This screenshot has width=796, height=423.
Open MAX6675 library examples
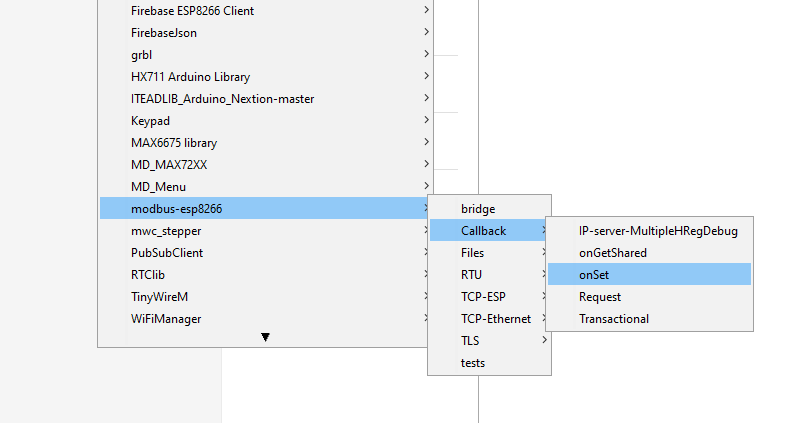[266, 143]
